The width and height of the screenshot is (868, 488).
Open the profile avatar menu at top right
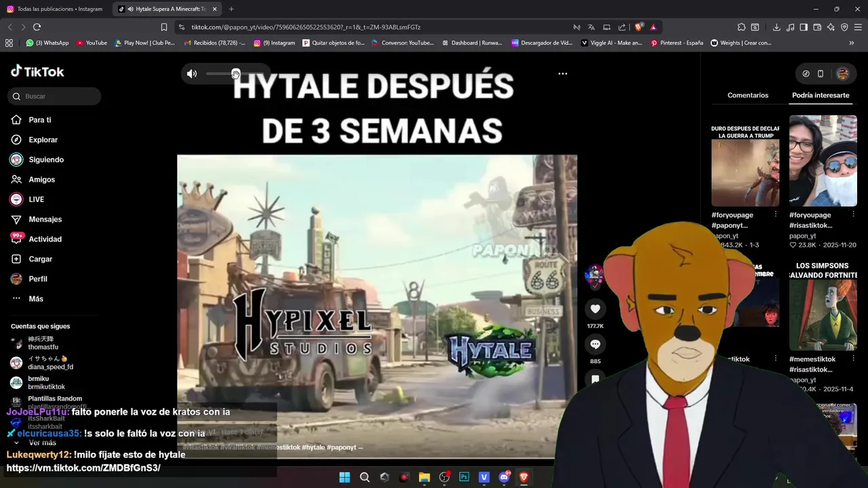click(x=843, y=74)
